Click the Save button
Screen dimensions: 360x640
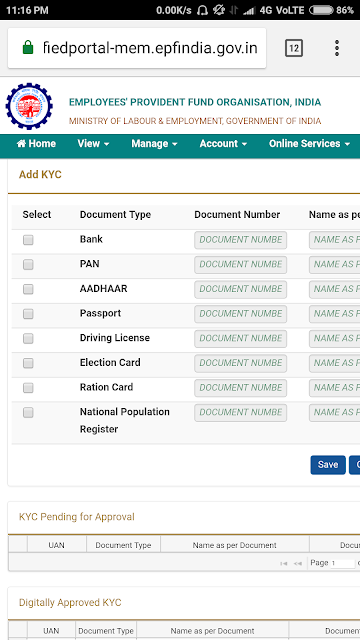point(328,465)
